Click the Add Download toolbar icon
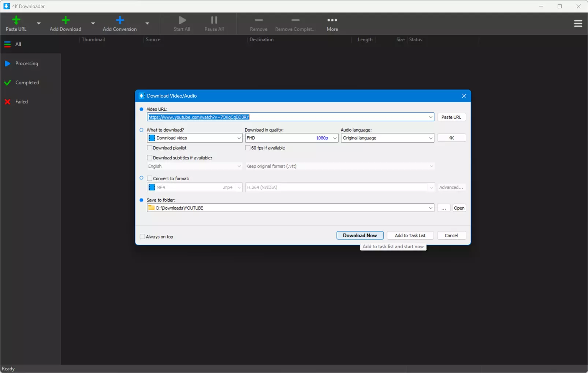Viewport: 588px width, 373px height. (x=66, y=20)
